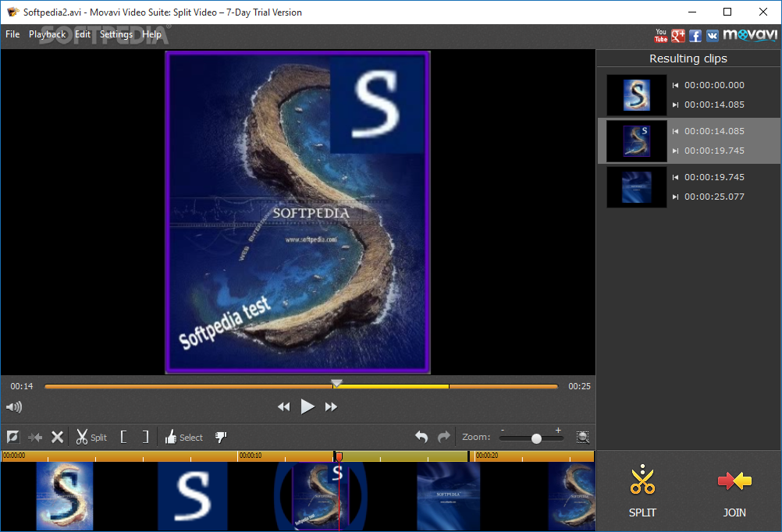The image size is (782, 532).
Task: Click the delete X icon in toolbar
Action: pos(57,438)
